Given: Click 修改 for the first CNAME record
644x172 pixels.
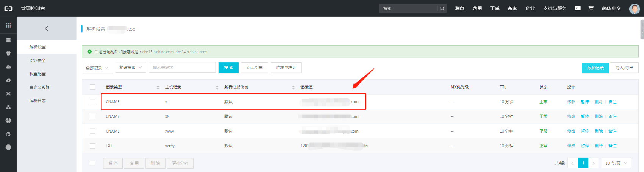Looking at the screenshot, I should (x=571, y=102).
